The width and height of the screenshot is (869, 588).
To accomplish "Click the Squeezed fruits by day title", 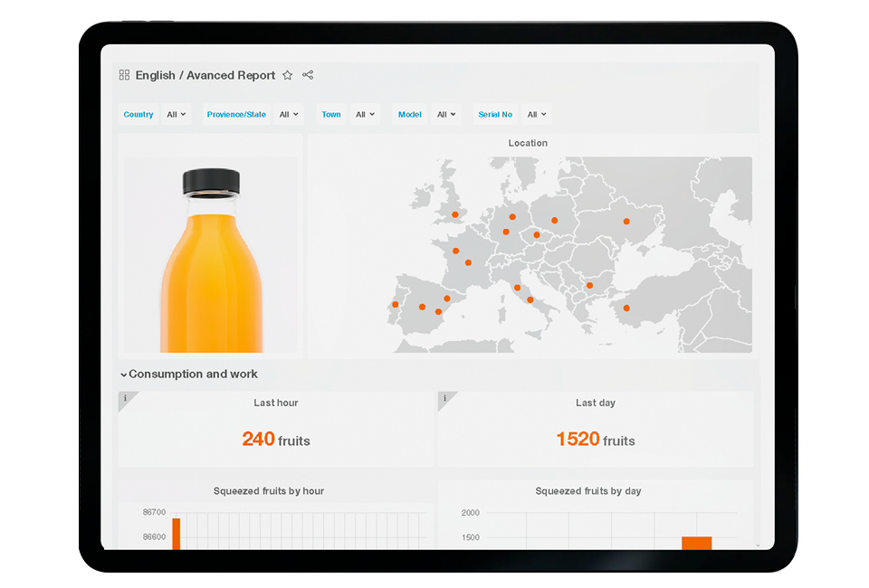I will 588,491.
